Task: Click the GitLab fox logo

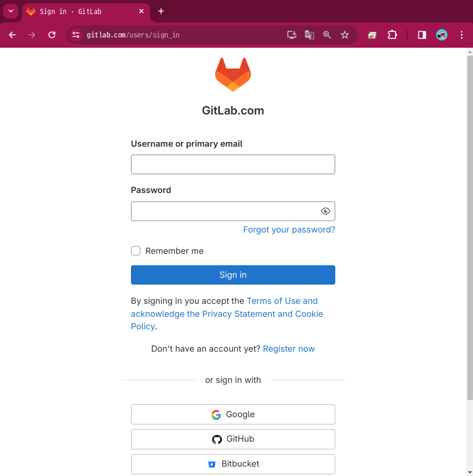Action: [233, 74]
